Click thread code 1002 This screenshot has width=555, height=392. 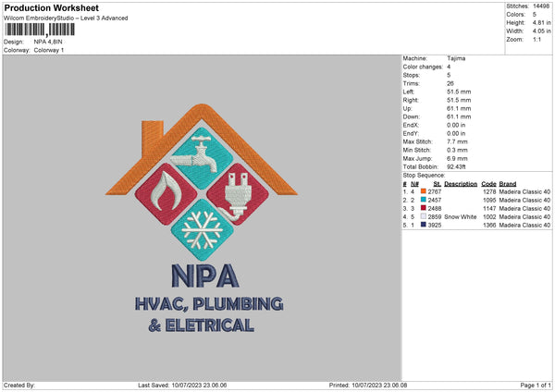489,217
